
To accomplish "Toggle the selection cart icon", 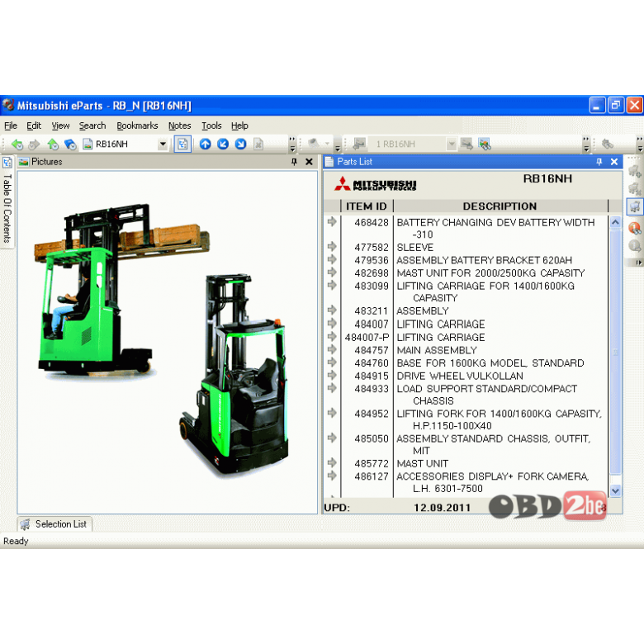I will pos(635,206).
